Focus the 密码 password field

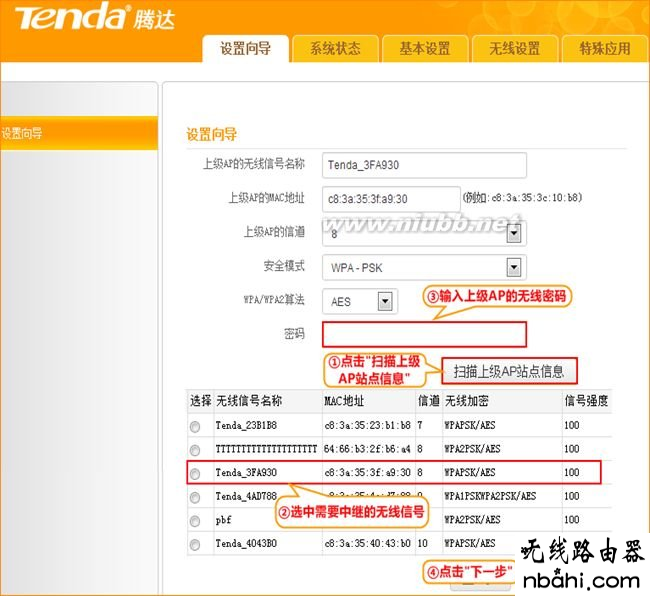point(424,334)
